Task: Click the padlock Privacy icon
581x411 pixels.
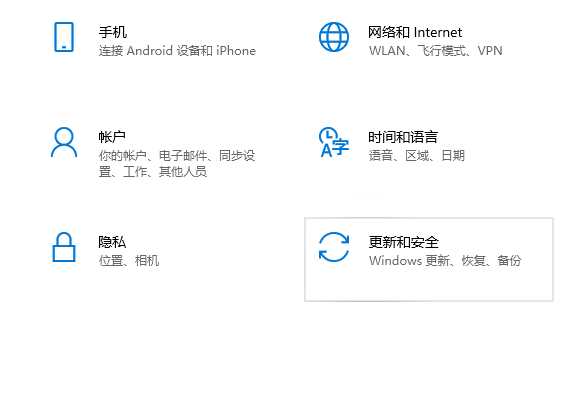Action: (64, 247)
